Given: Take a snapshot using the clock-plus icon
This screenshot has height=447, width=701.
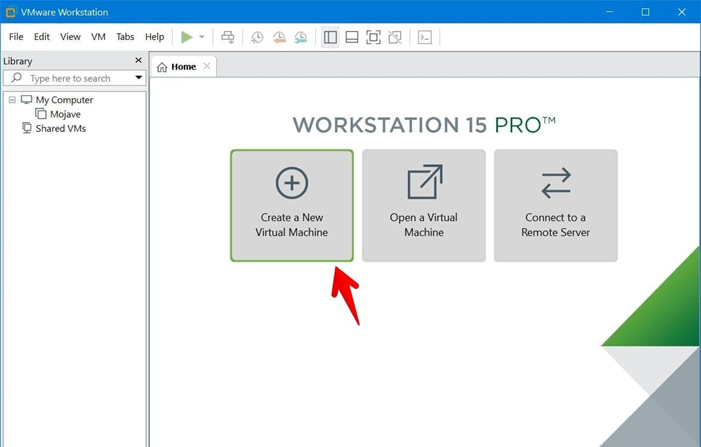Looking at the screenshot, I should [x=258, y=37].
